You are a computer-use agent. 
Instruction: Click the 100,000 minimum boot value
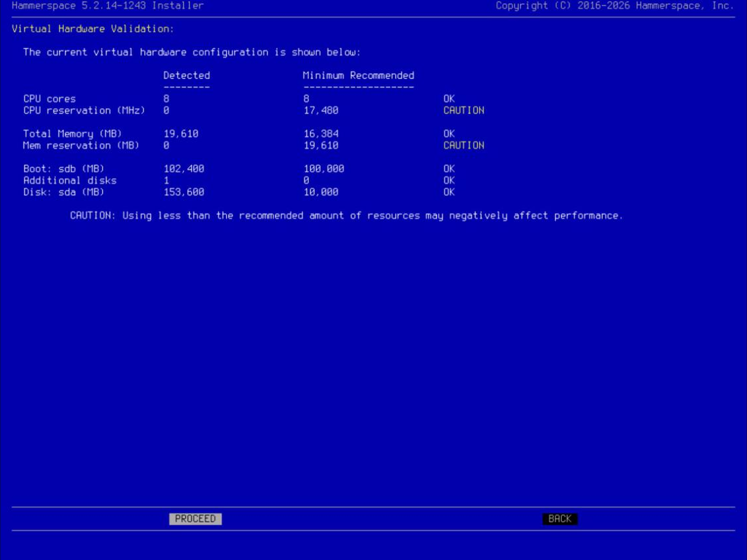(x=324, y=168)
